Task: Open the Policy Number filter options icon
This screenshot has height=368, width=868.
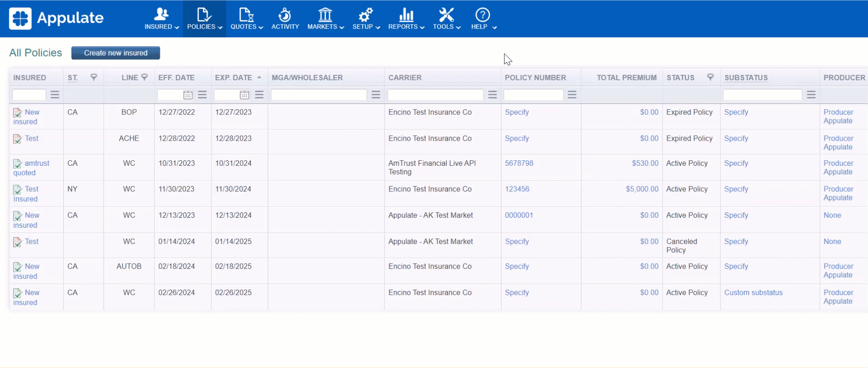Action: click(572, 95)
